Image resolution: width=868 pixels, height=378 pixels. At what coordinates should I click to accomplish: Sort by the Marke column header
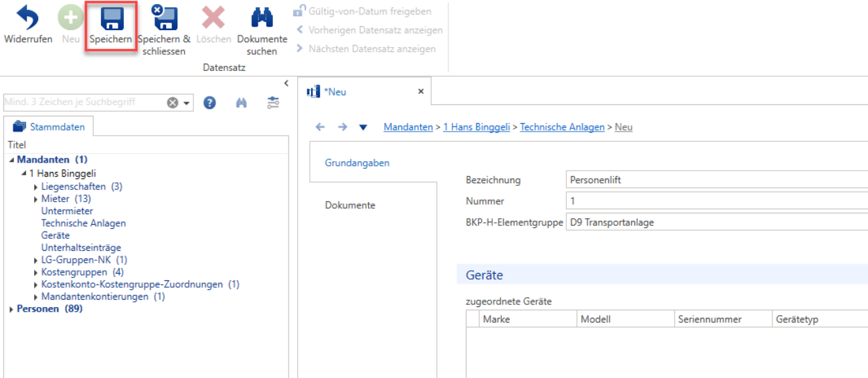529,319
